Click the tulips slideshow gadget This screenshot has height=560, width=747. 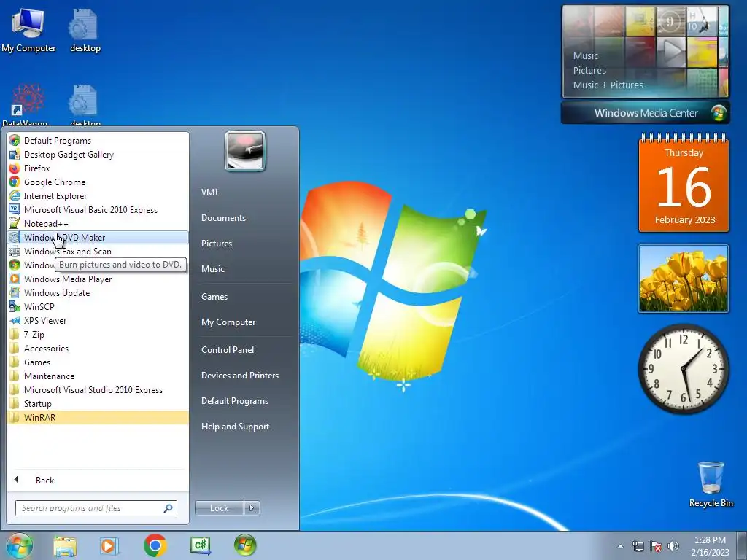click(x=684, y=279)
